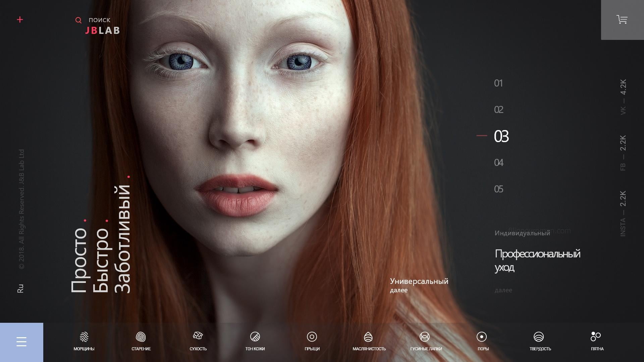Image resolution: width=644 pixels, height=362 pixels.
Task: Switch to slide 05
Action: [x=498, y=189]
